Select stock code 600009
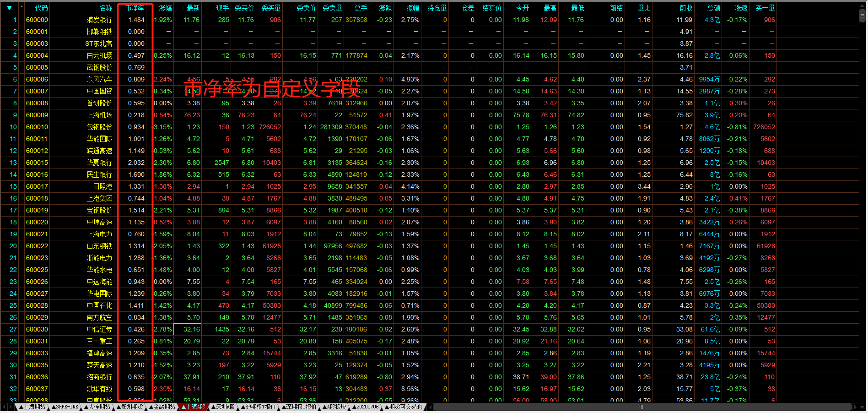Screen dimensions: 868x413 37,115
